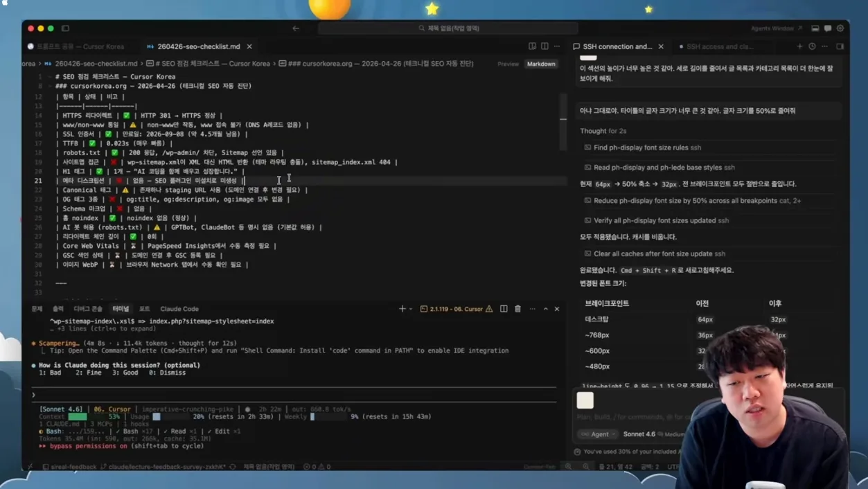The image size is (868, 489).
Task: Click breadcrumb # SEO 점검 체크리스트 — Cursor Korea
Action: tap(208, 64)
